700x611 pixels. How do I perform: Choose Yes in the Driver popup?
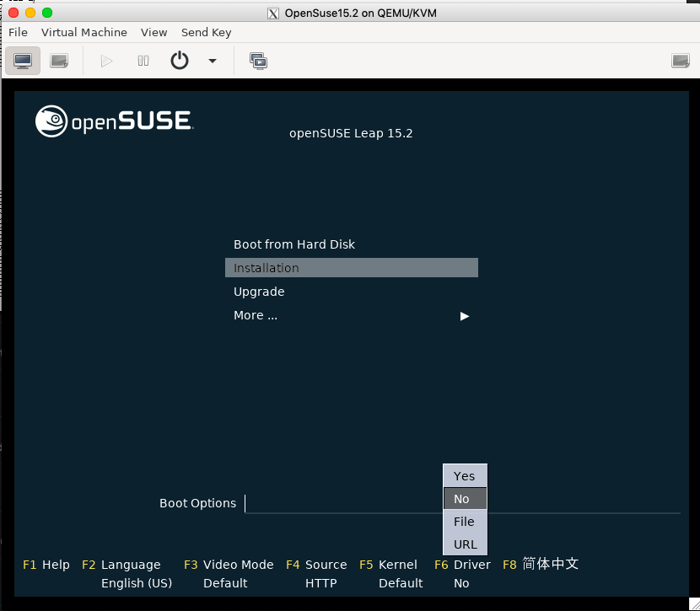465,476
